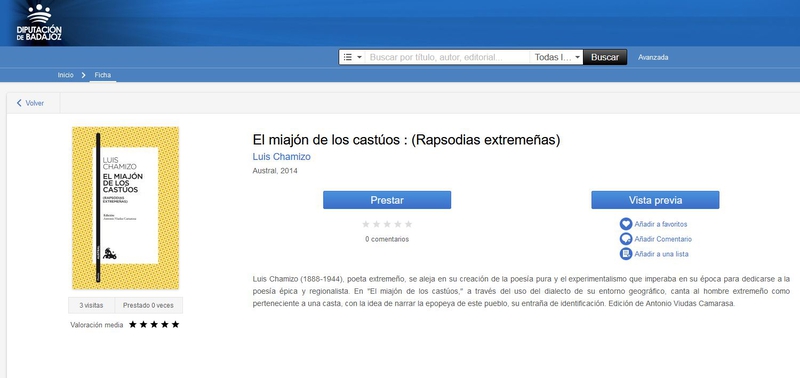Image resolution: width=800 pixels, height=378 pixels.
Task: Rate the book with the third grey star
Action: (x=387, y=224)
